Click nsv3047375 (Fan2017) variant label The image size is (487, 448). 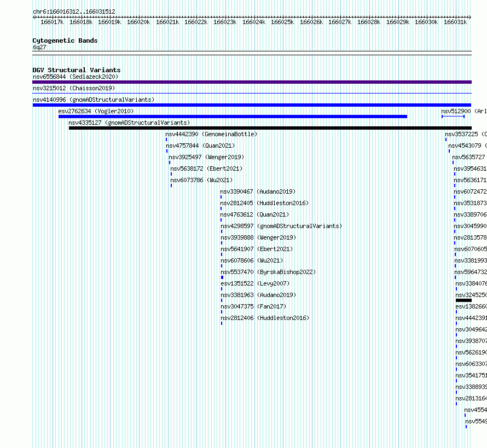tap(253, 306)
